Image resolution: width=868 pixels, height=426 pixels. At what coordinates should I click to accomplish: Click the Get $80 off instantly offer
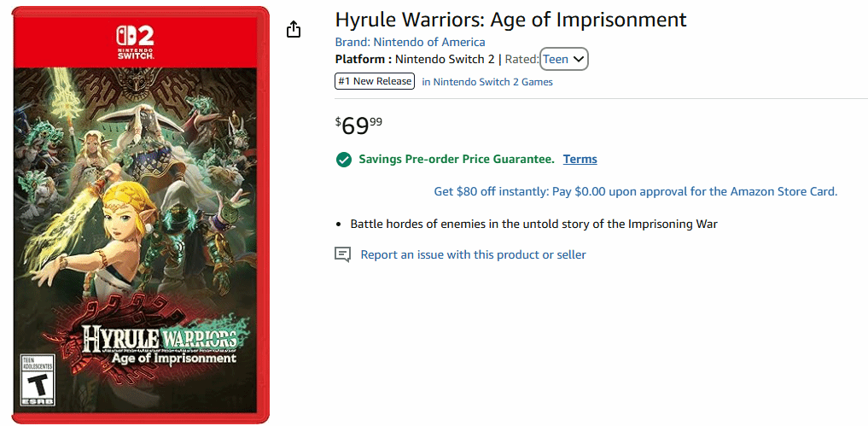pos(635,191)
